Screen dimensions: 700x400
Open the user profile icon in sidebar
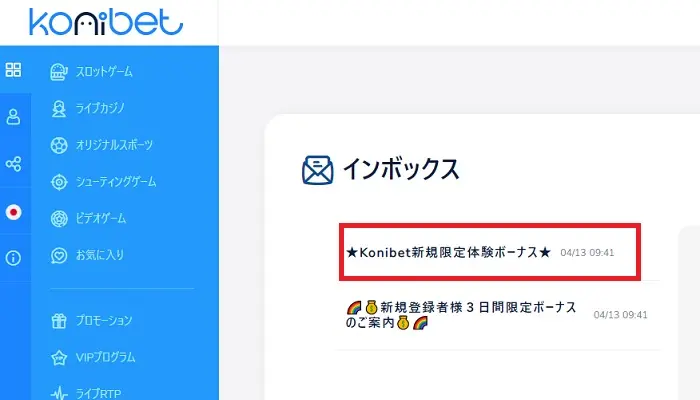(13, 117)
